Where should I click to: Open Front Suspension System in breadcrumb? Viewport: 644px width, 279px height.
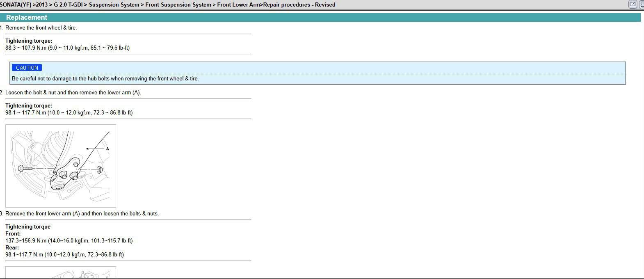178,5
